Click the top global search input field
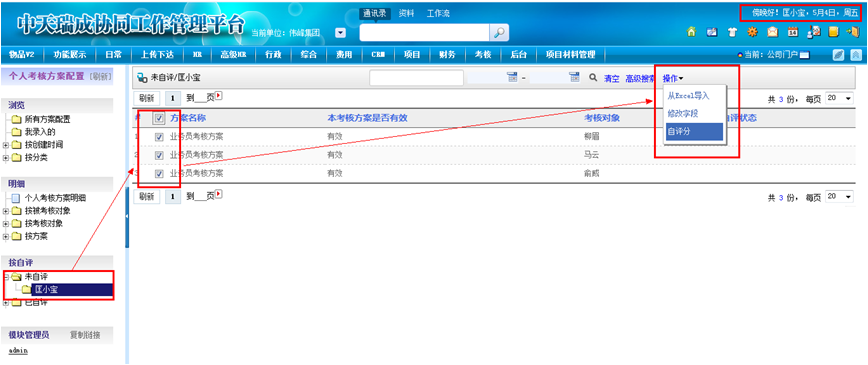Image resolution: width=868 pixels, height=365 pixels. (425, 33)
